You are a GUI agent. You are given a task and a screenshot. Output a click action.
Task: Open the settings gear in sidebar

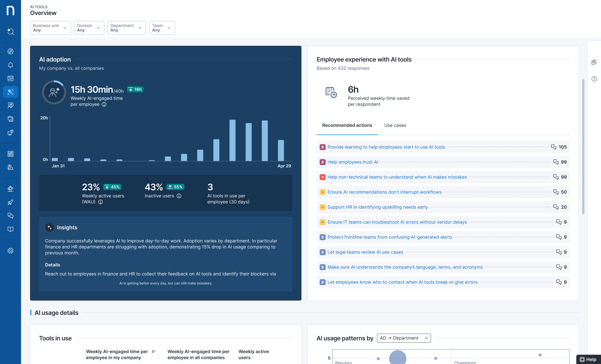click(x=10, y=251)
